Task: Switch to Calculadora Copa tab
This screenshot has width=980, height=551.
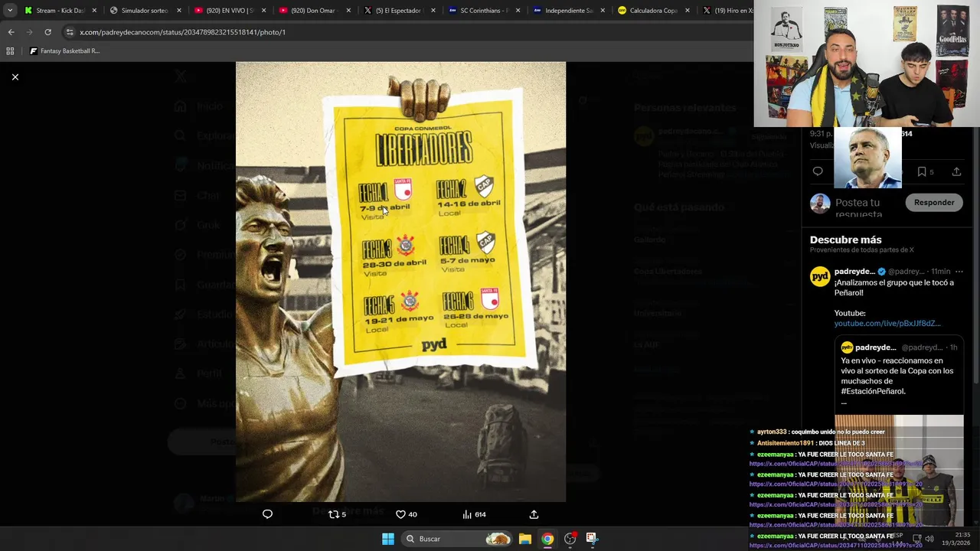Action: tap(652, 11)
